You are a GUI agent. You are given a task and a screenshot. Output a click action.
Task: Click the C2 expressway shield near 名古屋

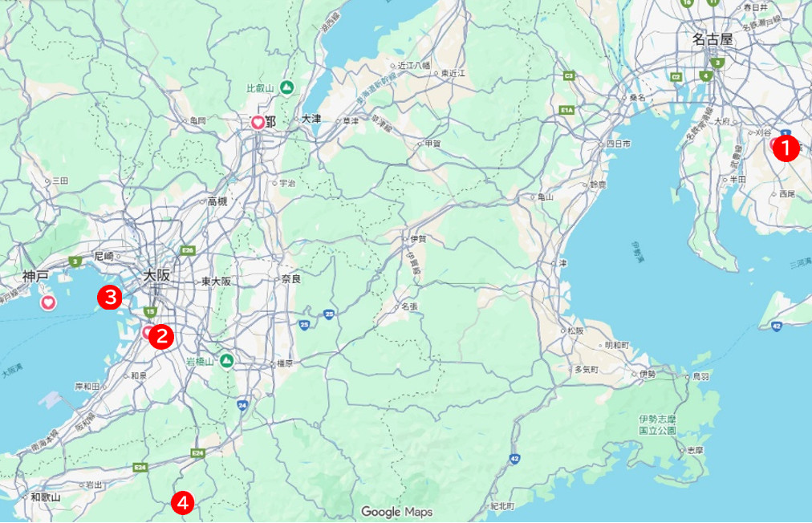676,77
